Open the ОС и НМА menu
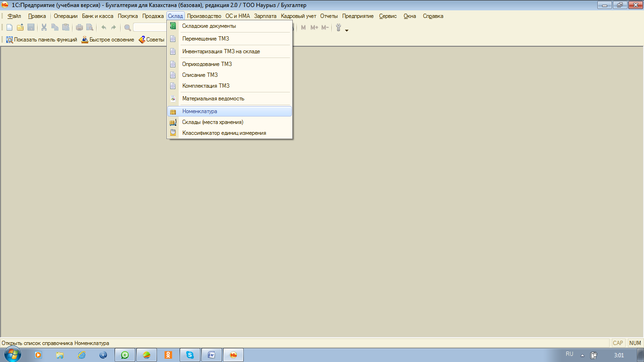644x362 pixels. coord(238,16)
